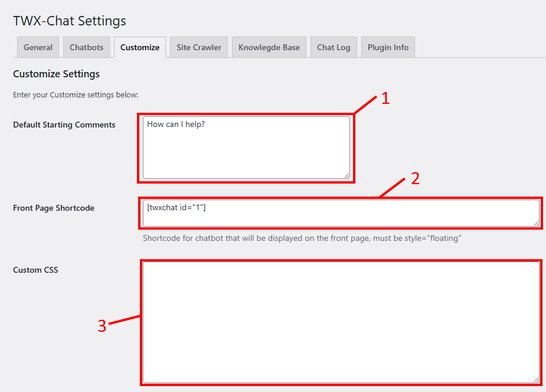Select the Customize tab
The image size is (546, 392).
pyautogui.click(x=140, y=47)
